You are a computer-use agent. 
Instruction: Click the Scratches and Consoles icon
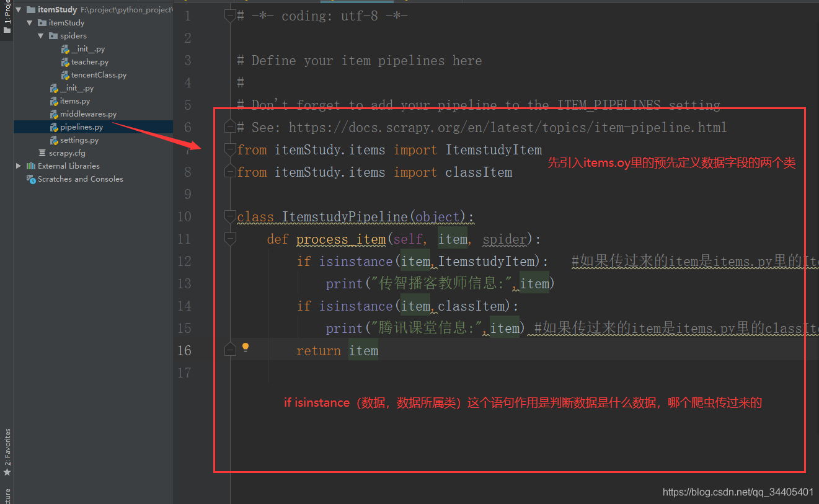31,179
